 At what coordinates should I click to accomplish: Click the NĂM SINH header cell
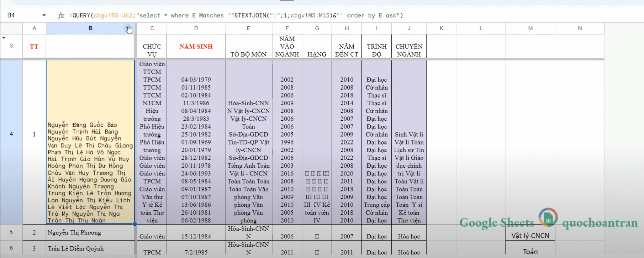[x=196, y=46]
